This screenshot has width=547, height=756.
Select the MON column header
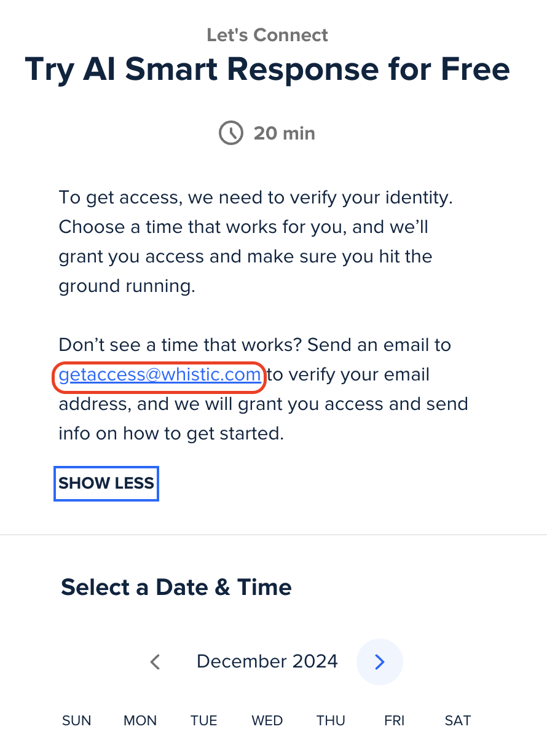(140, 720)
